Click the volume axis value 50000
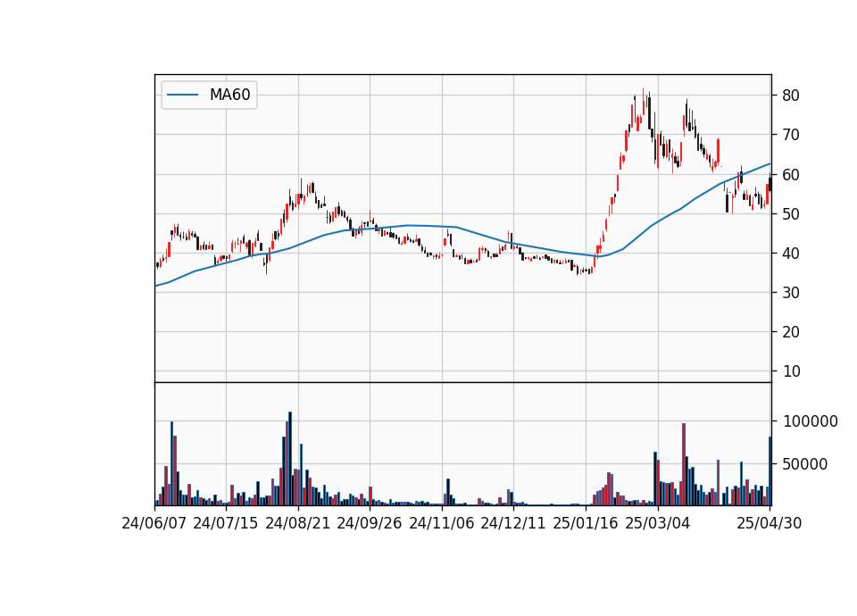857x616 pixels. click(x=805, y=464)
